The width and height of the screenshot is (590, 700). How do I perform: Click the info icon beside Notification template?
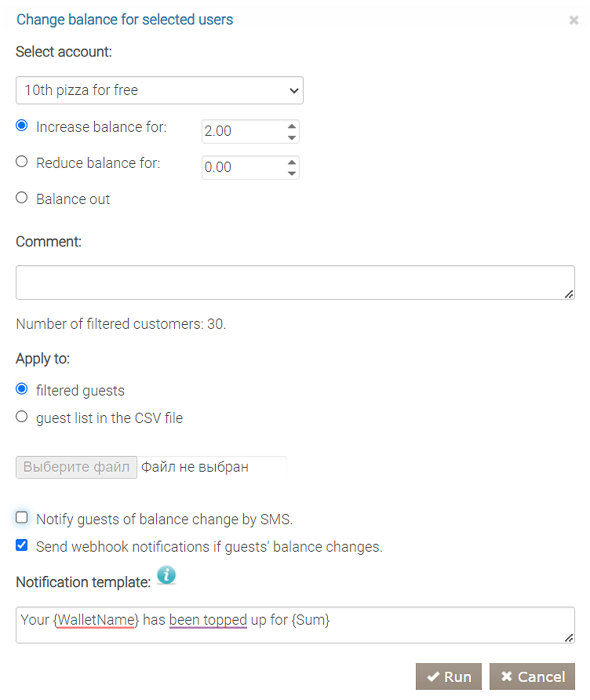click(166, 576)
